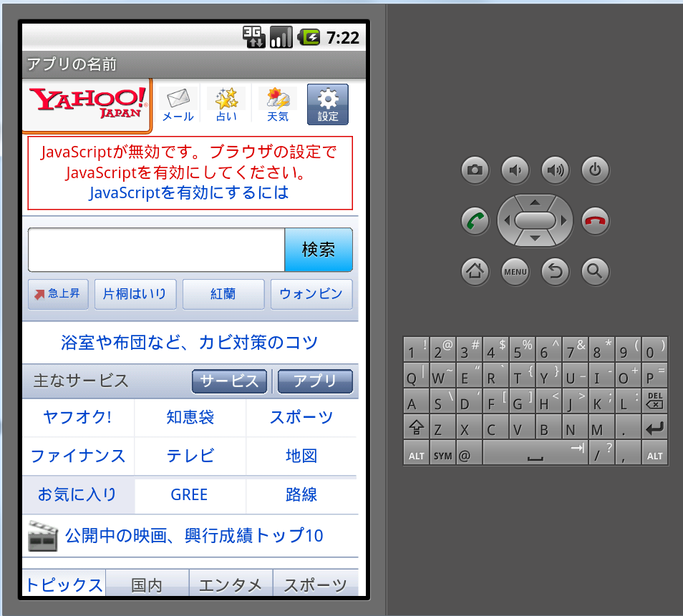The width and height of the screenshot is (683, 616).
Task: Click the D-pad right arrow
Action: click(x=563, y=220)
